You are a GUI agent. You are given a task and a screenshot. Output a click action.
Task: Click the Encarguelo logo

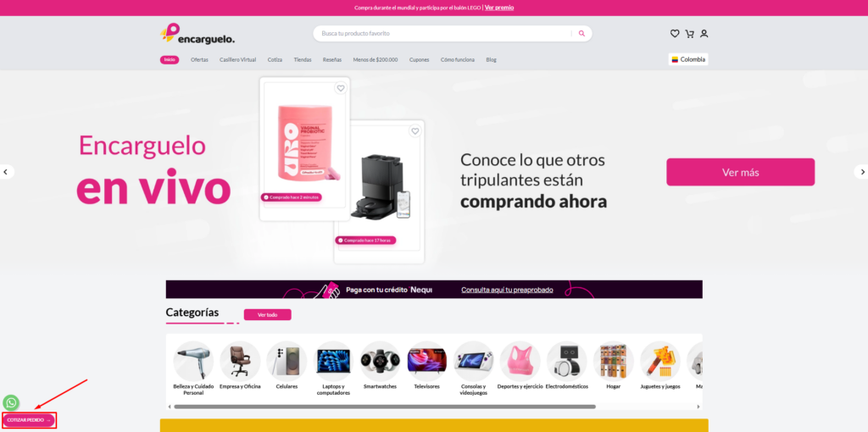point(198,34)
